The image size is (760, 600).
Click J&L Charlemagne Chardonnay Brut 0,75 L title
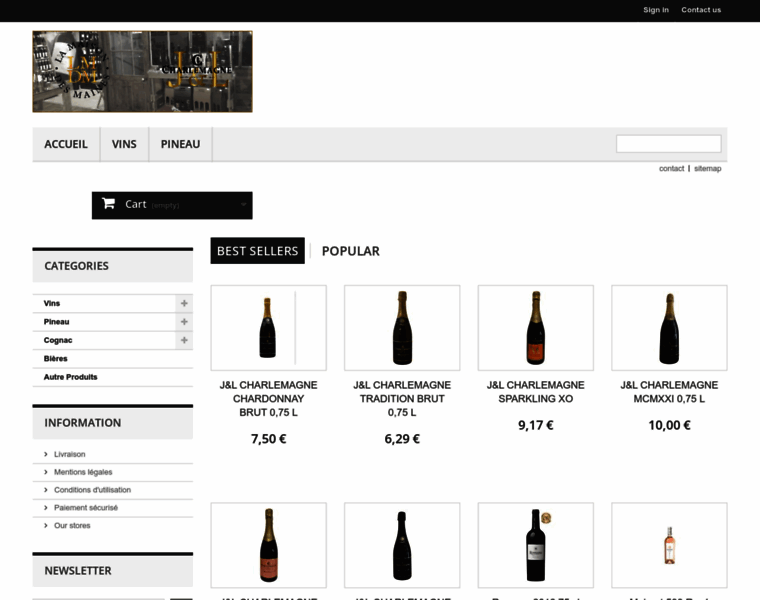point(269,399)
